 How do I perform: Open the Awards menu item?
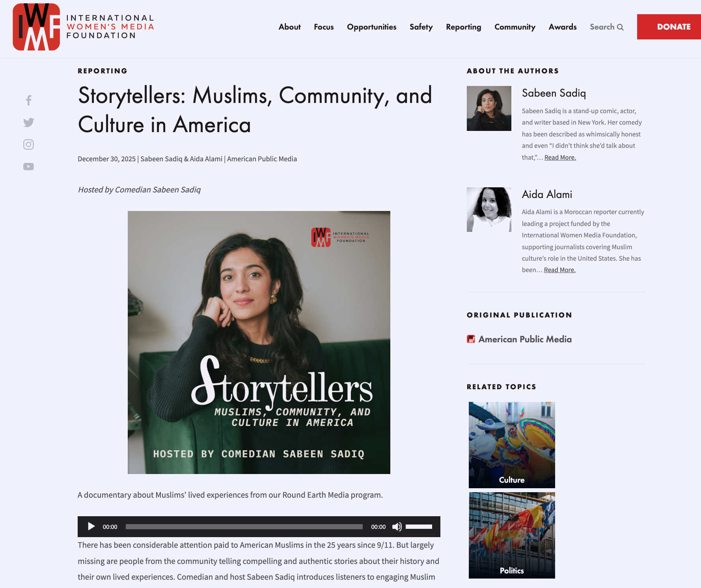click(x=563, y=27)
